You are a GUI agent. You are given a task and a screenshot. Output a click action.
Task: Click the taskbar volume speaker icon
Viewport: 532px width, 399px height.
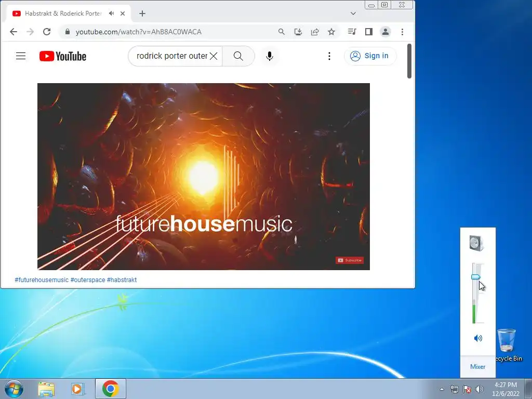480,389
